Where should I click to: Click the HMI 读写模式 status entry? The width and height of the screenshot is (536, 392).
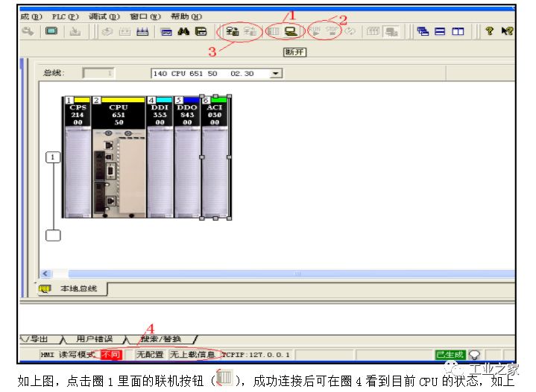[68, 355]
